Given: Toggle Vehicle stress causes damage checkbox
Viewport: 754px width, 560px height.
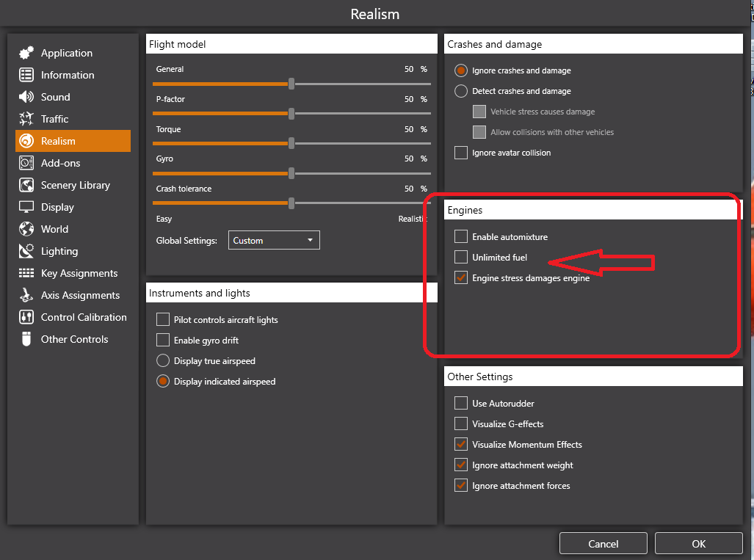Looking at the screenshot, I should [x=479, y=112].
